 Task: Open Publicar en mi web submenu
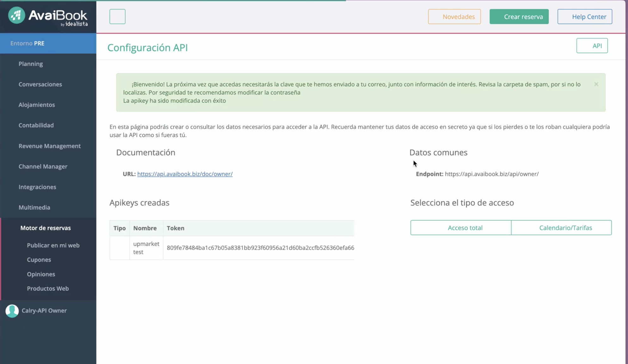click(53, 245)
